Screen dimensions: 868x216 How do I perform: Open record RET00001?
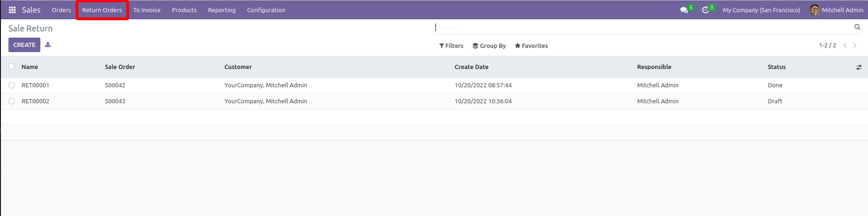pyautogui.click(x=35, y=85)
